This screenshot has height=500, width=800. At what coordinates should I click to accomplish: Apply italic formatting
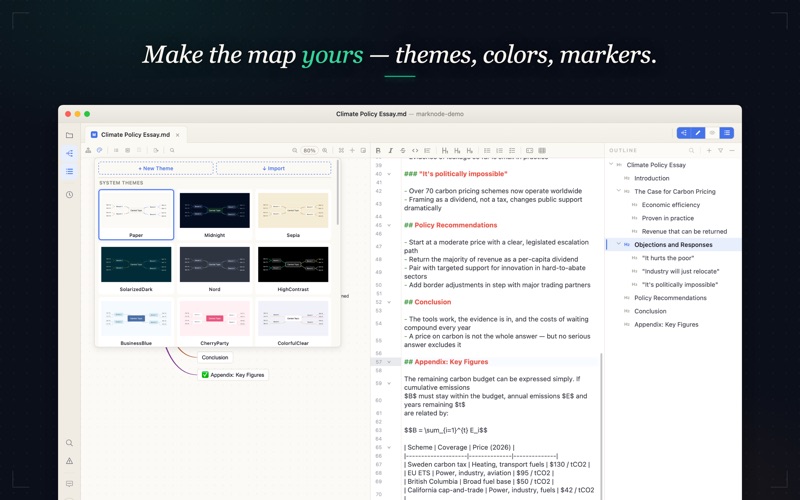point(390,151)
